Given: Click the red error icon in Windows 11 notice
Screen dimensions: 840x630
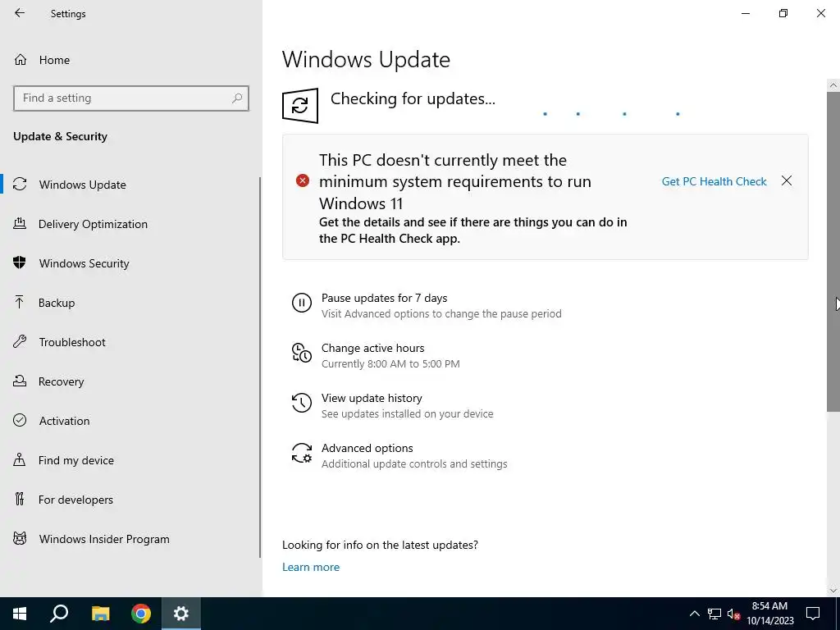Looking at the screenshot, I should click(x=303, y=180).
